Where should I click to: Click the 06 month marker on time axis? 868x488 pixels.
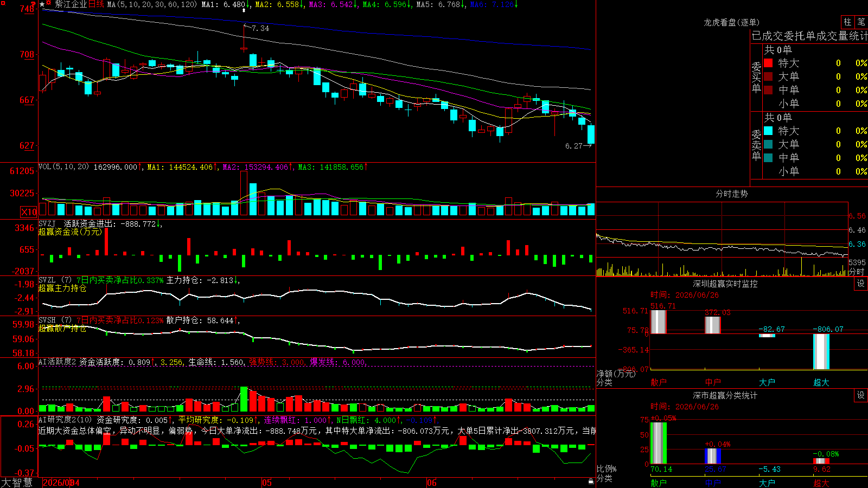(x=431, y=483)
